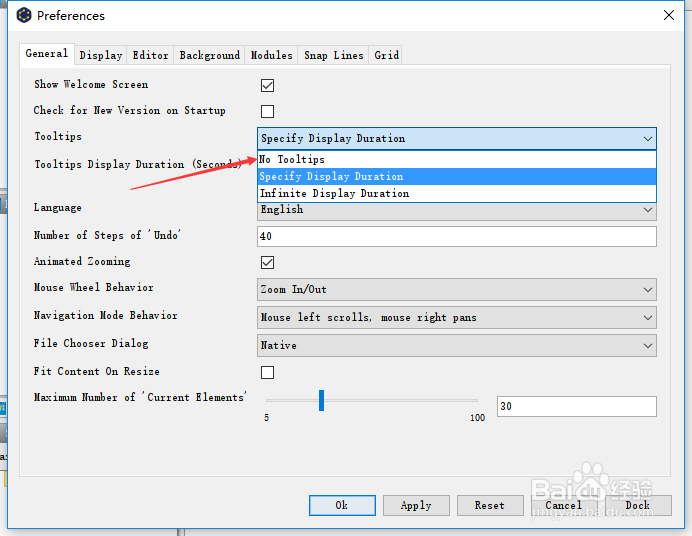Click the Reset button
Image resolution: width=692 pixels, height=536 pixels.
click(490, 505)
